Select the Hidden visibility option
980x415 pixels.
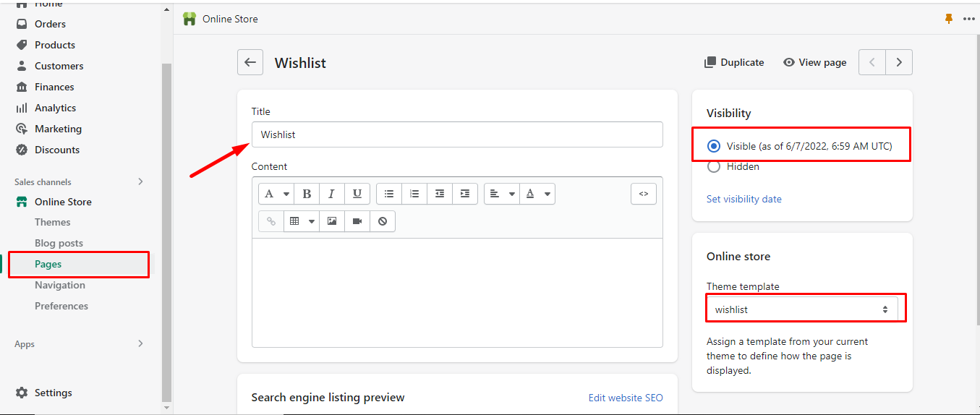click(714, 167)
